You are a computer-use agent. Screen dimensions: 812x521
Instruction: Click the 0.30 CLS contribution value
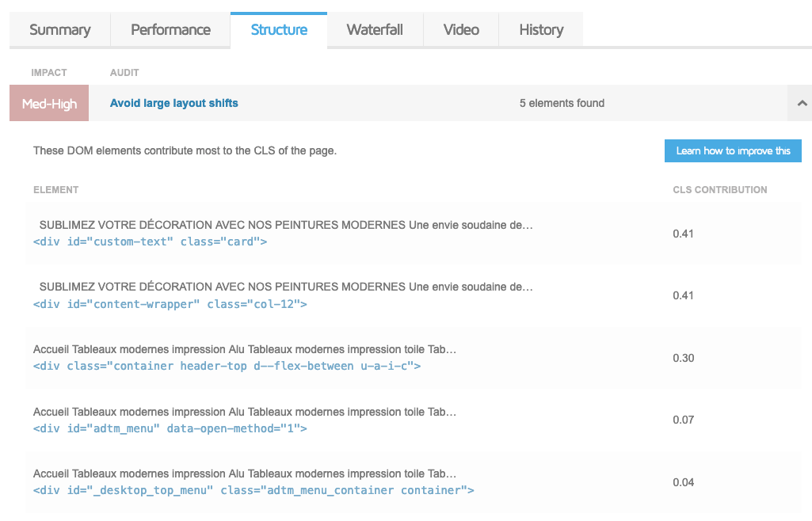click(x=683, y=358)
